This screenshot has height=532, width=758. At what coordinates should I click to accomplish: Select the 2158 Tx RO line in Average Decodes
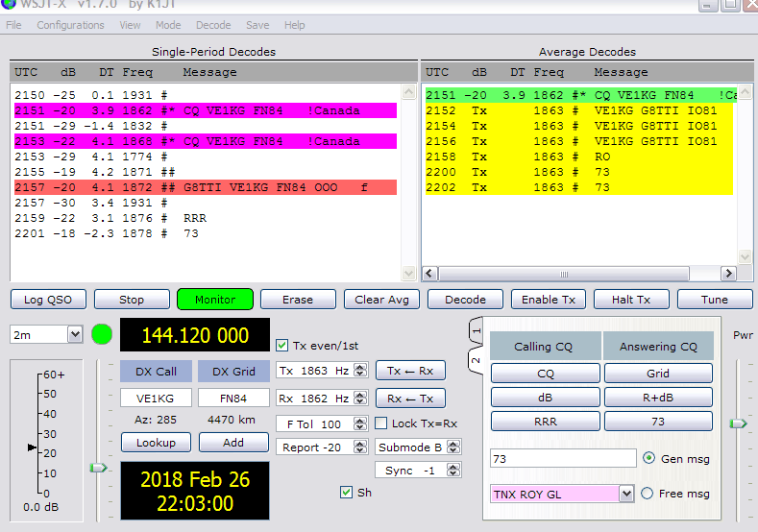[x=579, y=157]
